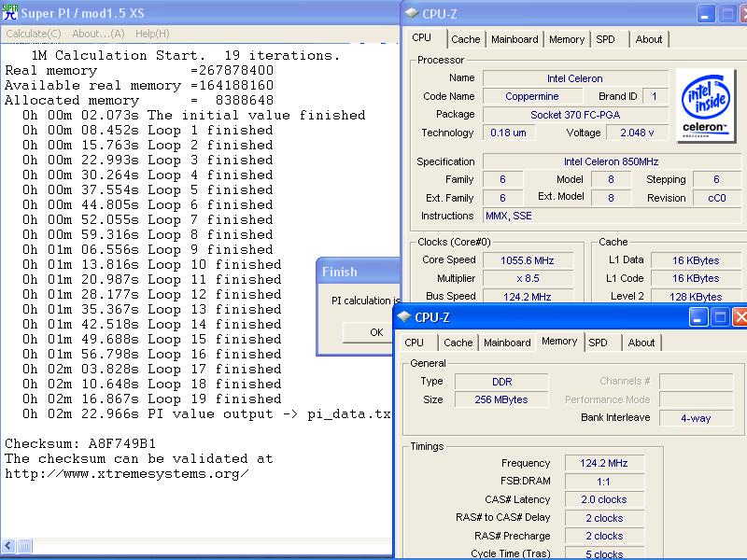747x560 pixels.
Task: Click the Code Name value 'Coppermine'
Action: (x=532, y=96)
